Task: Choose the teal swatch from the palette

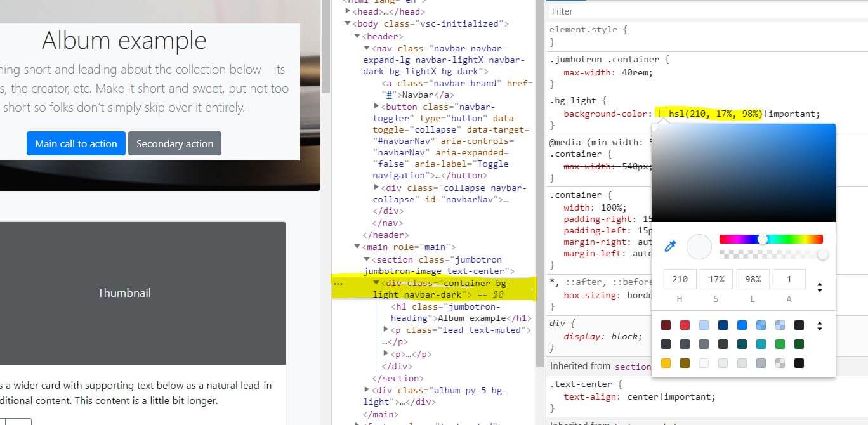Action: point(761,344)
